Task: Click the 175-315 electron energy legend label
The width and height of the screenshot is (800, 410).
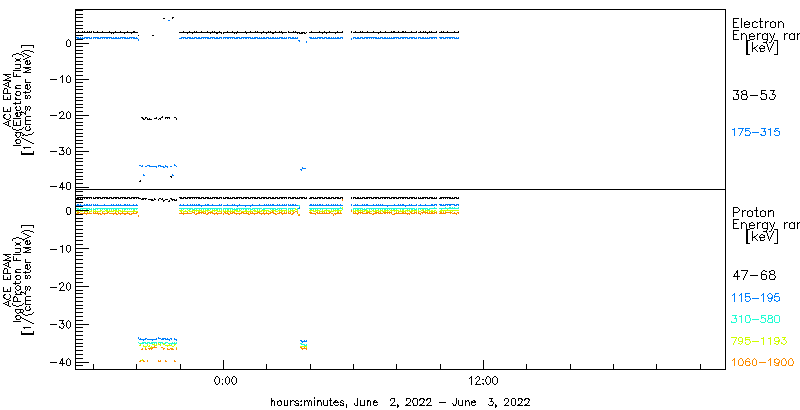Action: (756, 133)
